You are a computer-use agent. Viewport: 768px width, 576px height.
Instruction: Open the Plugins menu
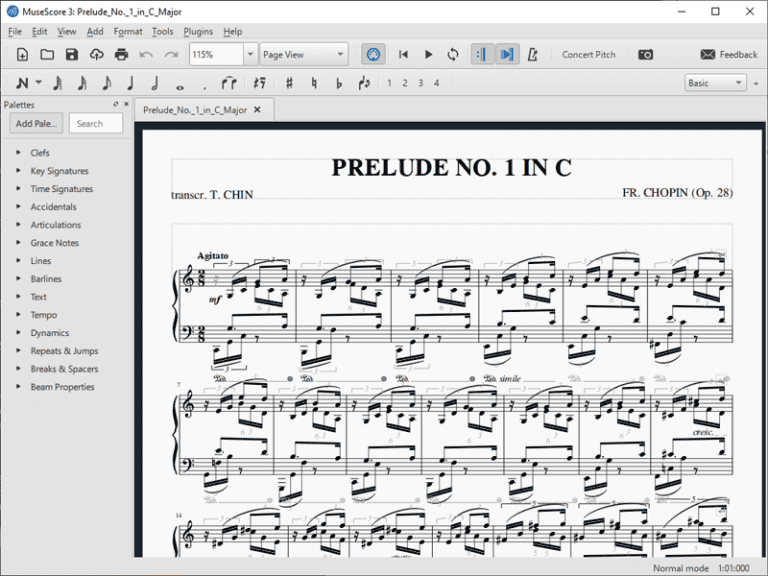(198, 31)
